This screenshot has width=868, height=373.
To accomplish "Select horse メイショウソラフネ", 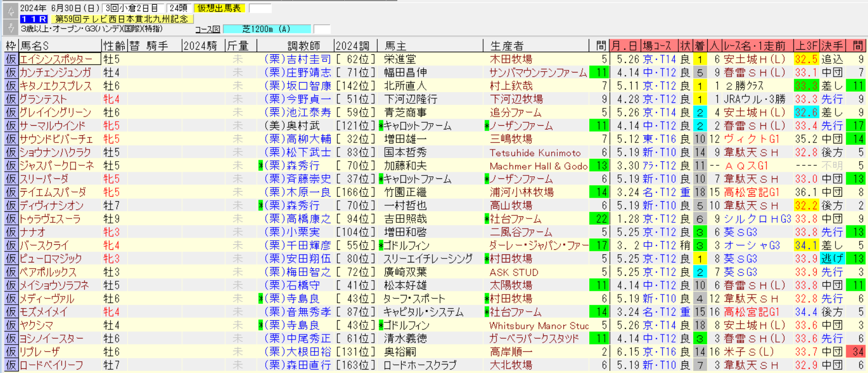I will click(x=54, y=285).
